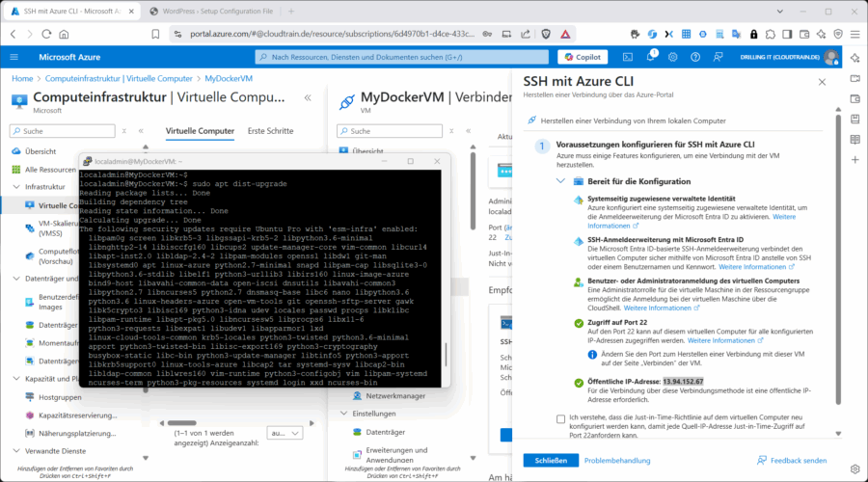Click the account avatar in Azure header

pyautogui.click(x=831, y=57)
